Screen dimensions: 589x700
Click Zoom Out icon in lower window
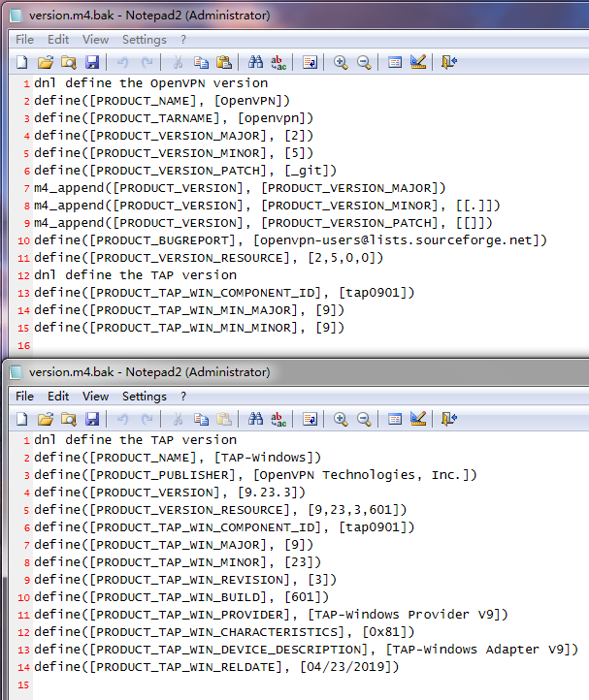364,419
